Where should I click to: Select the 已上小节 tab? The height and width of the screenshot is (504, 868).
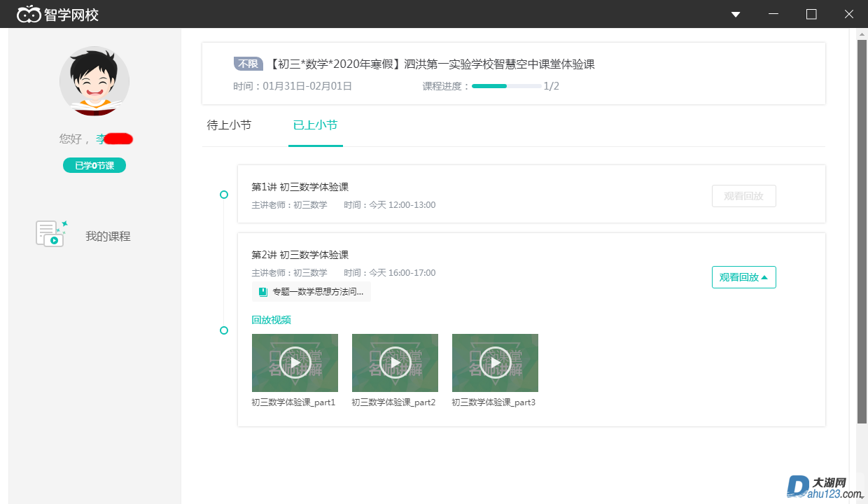[315, 125]
